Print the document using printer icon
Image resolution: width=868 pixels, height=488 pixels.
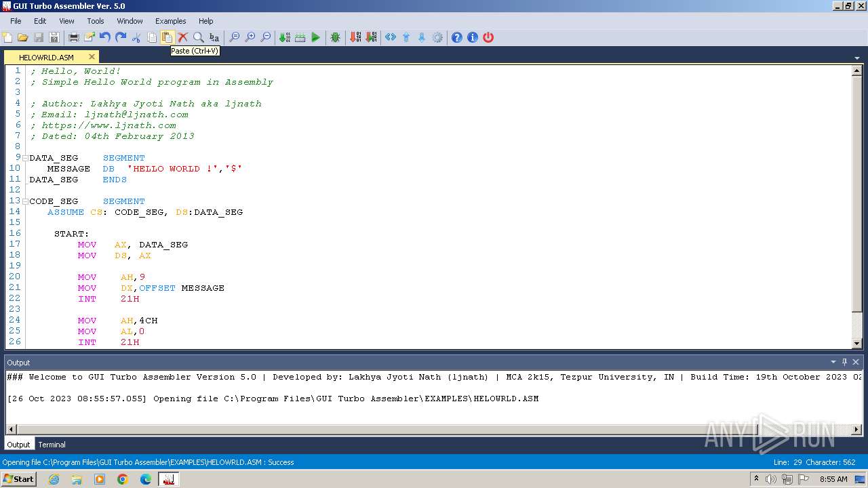(73, 37)
